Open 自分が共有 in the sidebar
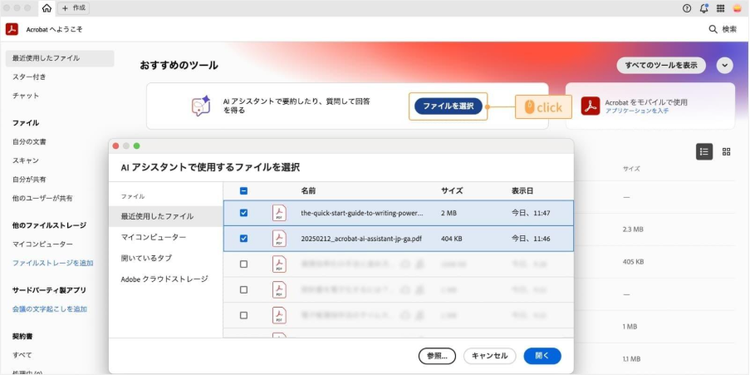 pyautogui.click(x=29, y=179)
